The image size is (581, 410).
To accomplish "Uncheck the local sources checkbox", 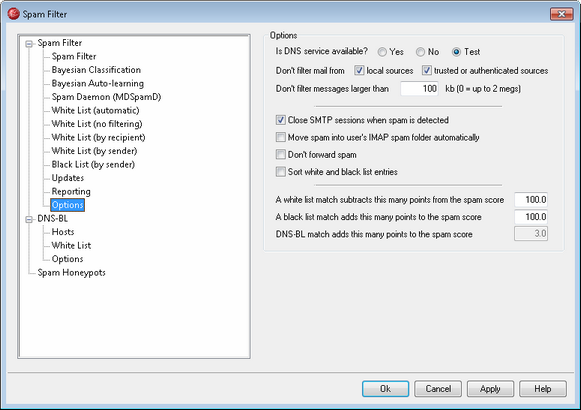I will [x=359, y=70].
